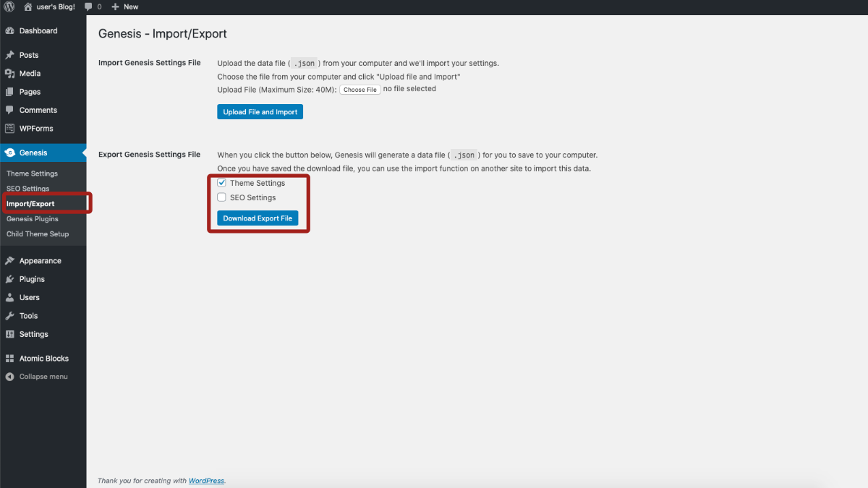The image size is (868, 488).
Task: Click Choose File to select an import file
Action: [359, 89]
